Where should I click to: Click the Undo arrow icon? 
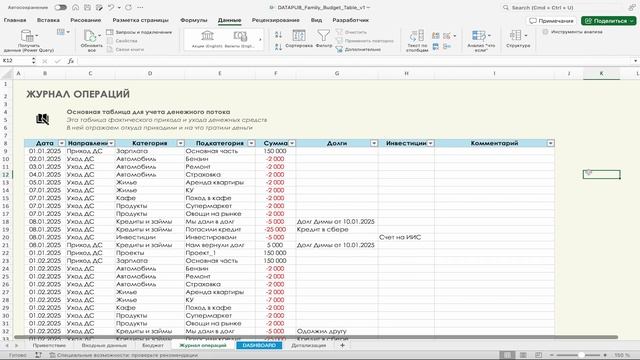tap(111, 7)
